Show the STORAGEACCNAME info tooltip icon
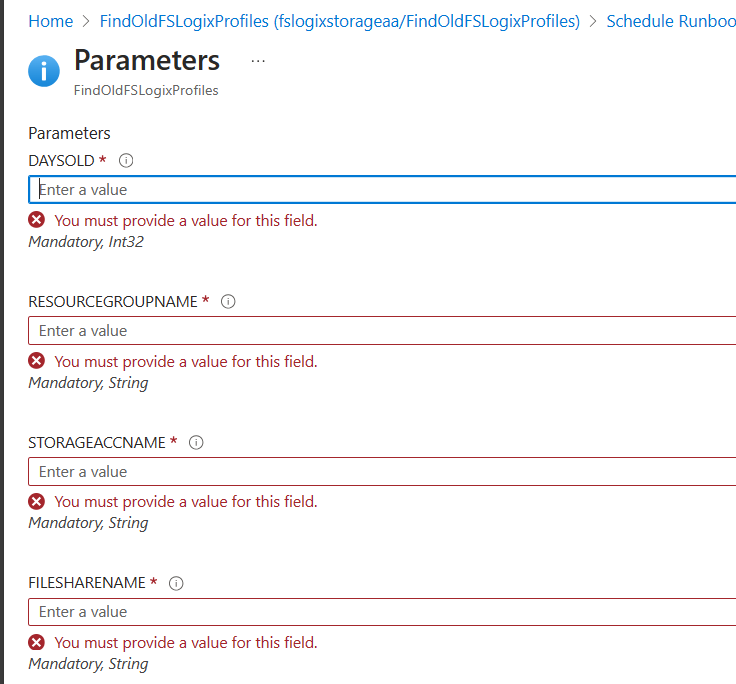 196,442
